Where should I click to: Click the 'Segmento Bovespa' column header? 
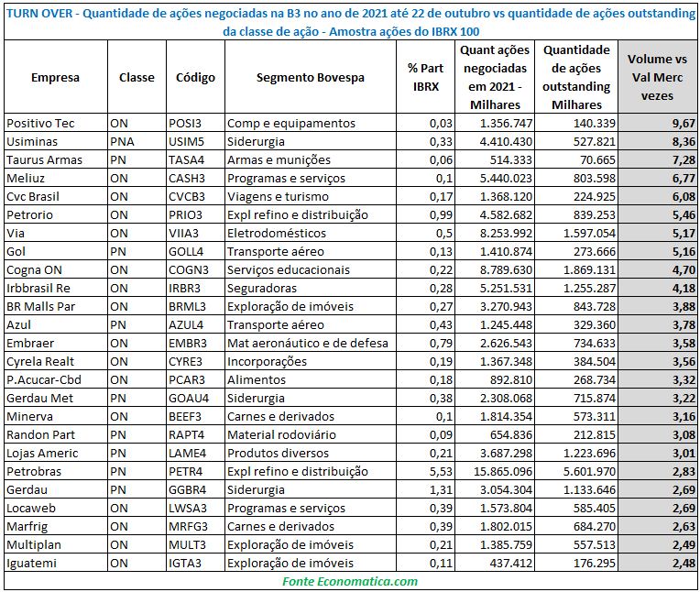point(311,77)
